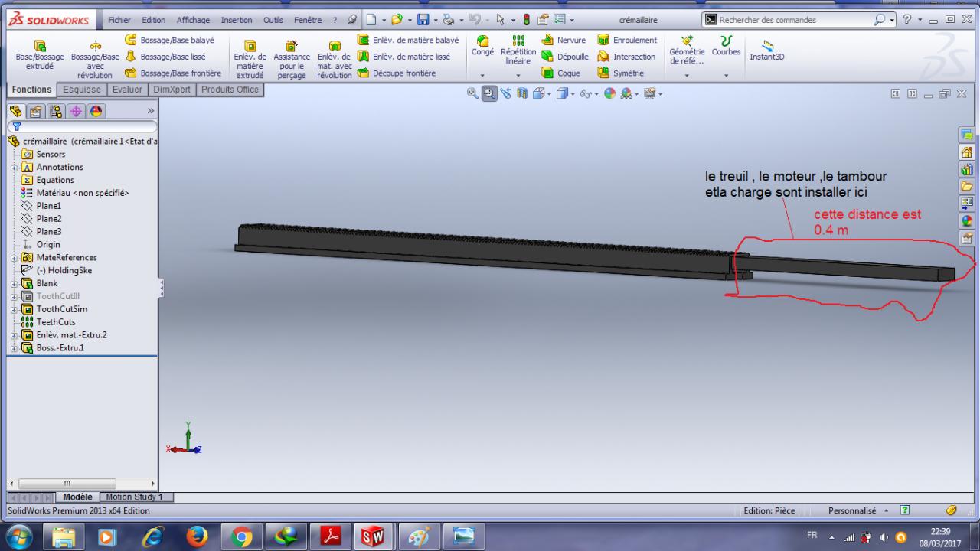980x551 pixels.
Task: Click the feature tree filter field
Action: [82, 127]
